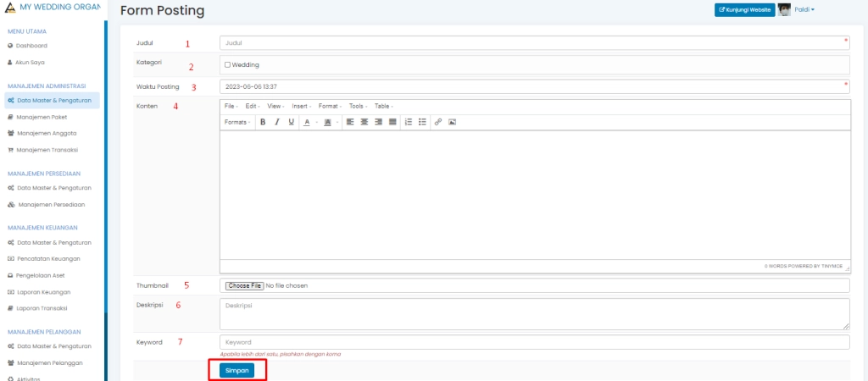The image size is (868, 381).
Task: Check the Wedding category checkbox
Action: pyautogui.click(x=227, y=64)
